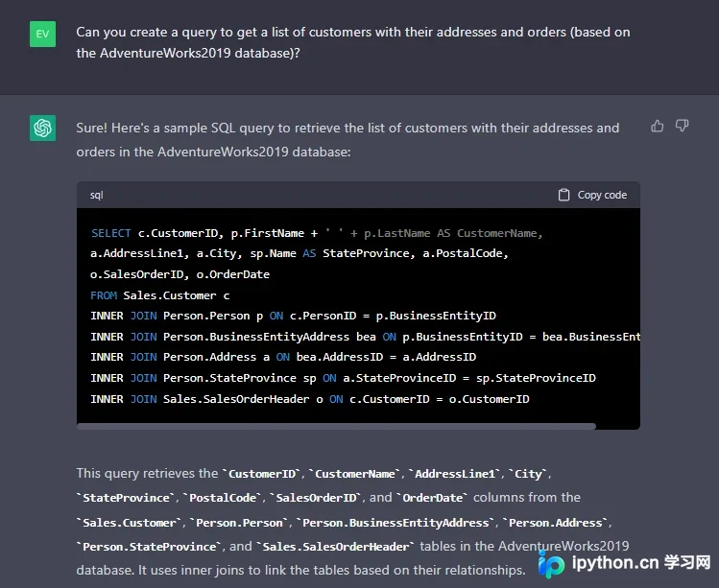Click the horizontal scrollbar under the code
The width and height of the screenshot is (719, 588).
337,426
